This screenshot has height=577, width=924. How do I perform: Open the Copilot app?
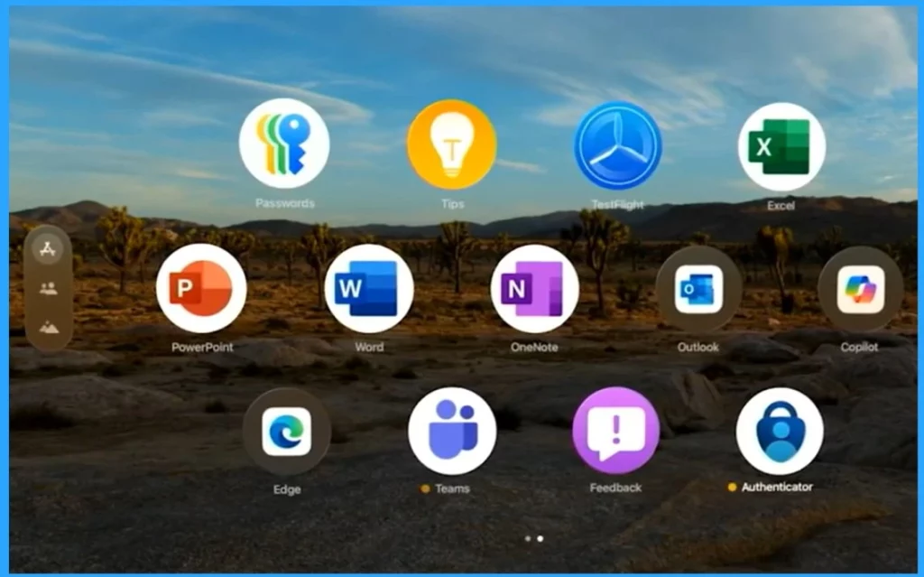(860, 290)
